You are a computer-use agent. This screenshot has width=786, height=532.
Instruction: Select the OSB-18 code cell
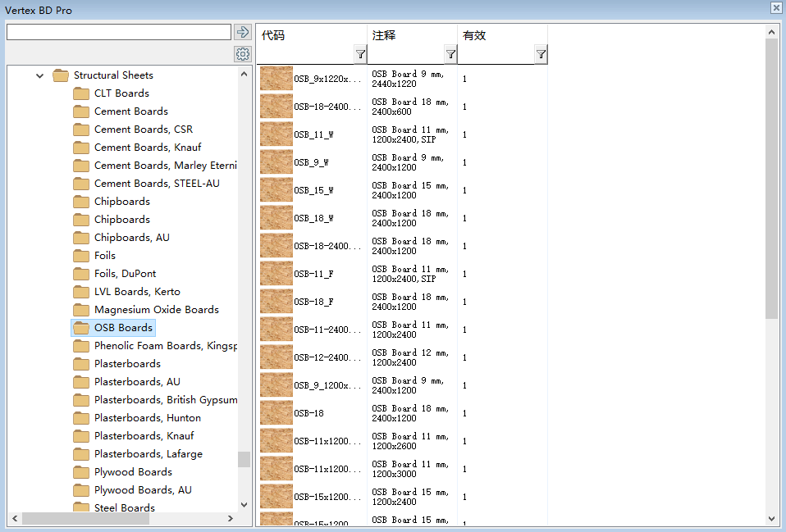pos(308,413)
